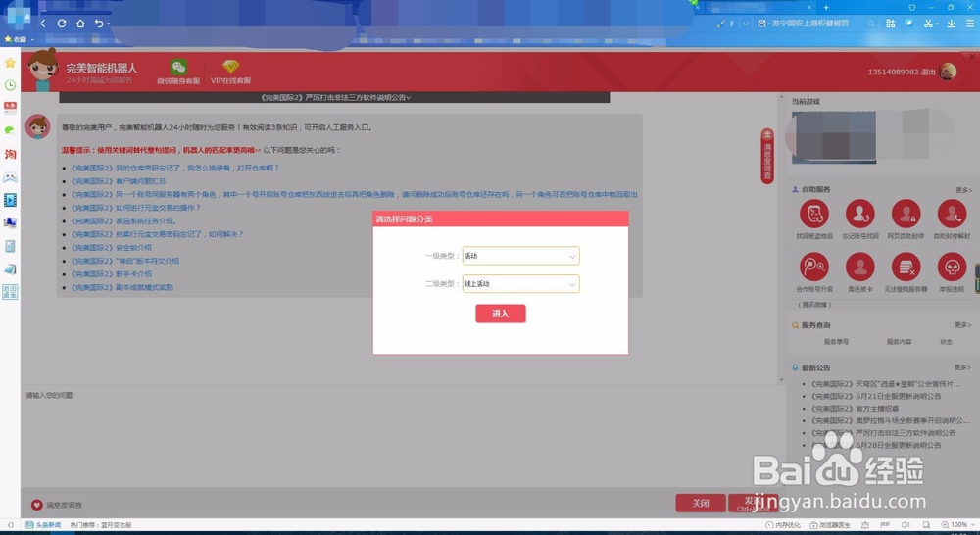The image size is (980, 535).
Task: Click the browser undo-close-tab icon
Action: tap(99, 24)
